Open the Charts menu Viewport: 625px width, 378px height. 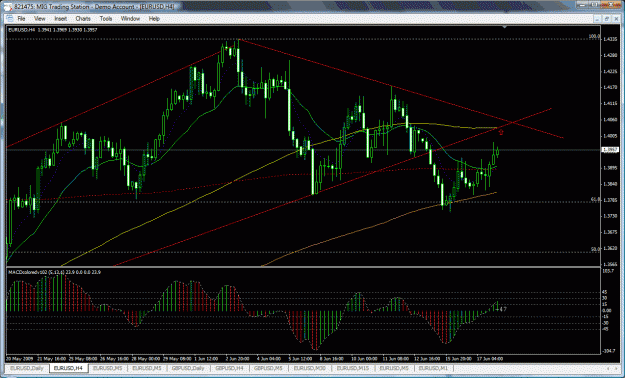pyautogui.click(x=83, y=19)
